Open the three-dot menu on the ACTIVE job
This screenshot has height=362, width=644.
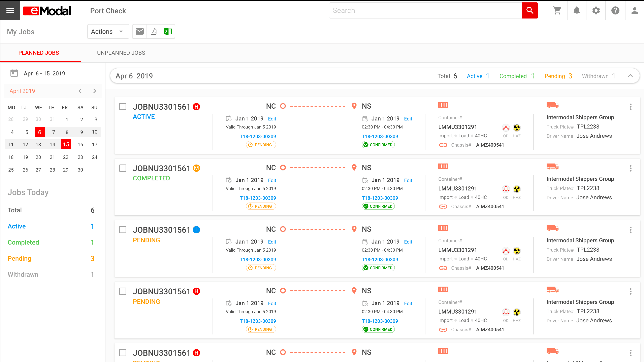630,107
